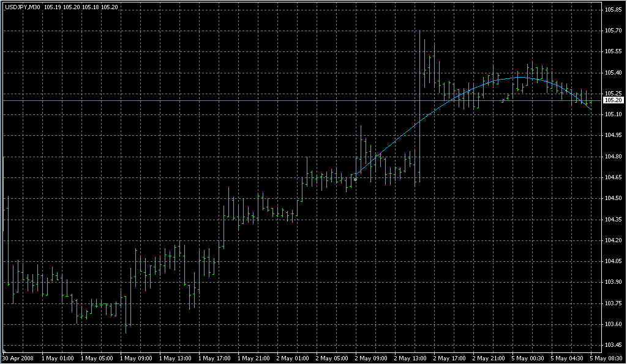Click the current price label 105.20
Viewport: 627px width, 364px height.
613,100
